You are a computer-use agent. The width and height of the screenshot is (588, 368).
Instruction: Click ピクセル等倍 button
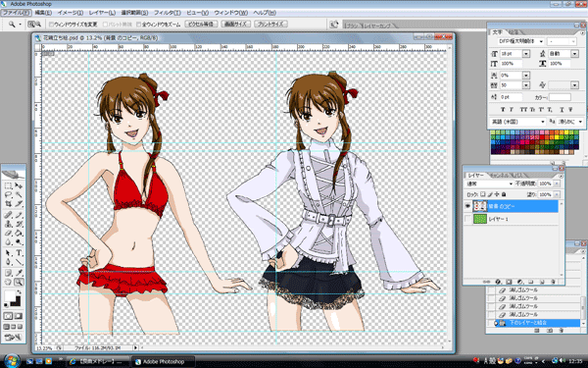201,24
